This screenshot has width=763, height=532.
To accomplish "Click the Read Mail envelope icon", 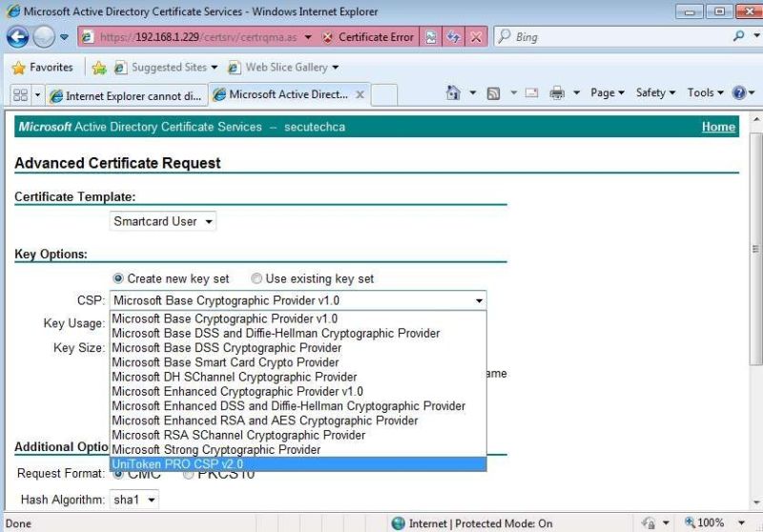I will pyautogui.click(x=531, y=92).
